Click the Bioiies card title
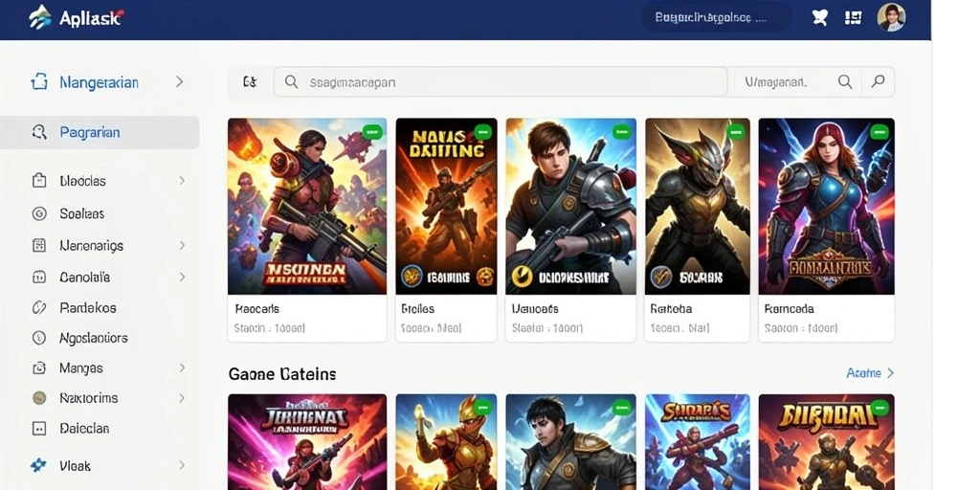The image size is (980, 490). click(x=417, y=309)
